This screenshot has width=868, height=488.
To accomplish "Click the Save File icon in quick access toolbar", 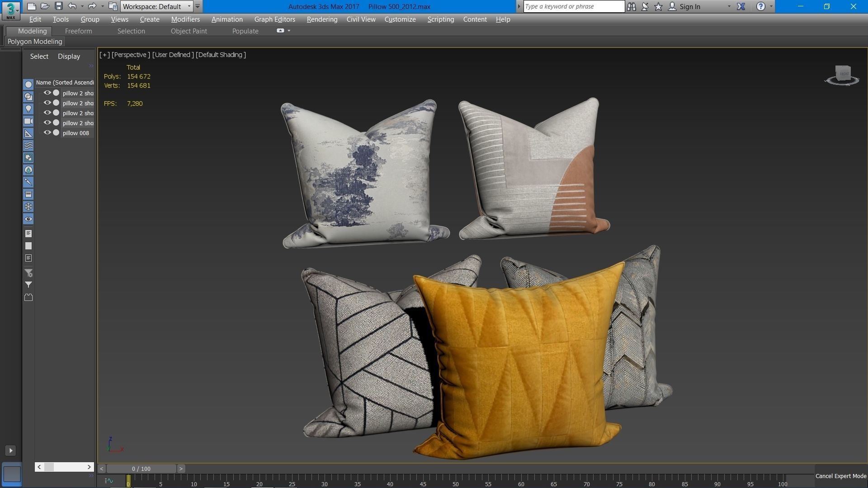I will coord(59,6).
